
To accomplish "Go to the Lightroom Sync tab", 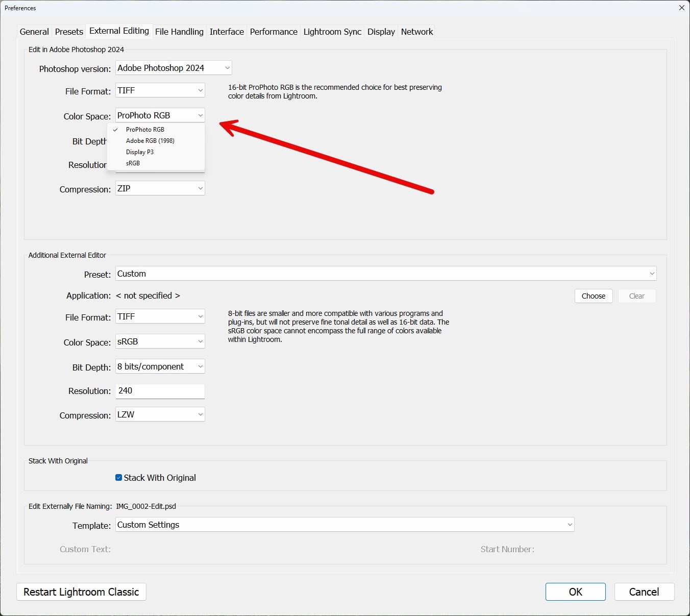I will pos(332,32).
